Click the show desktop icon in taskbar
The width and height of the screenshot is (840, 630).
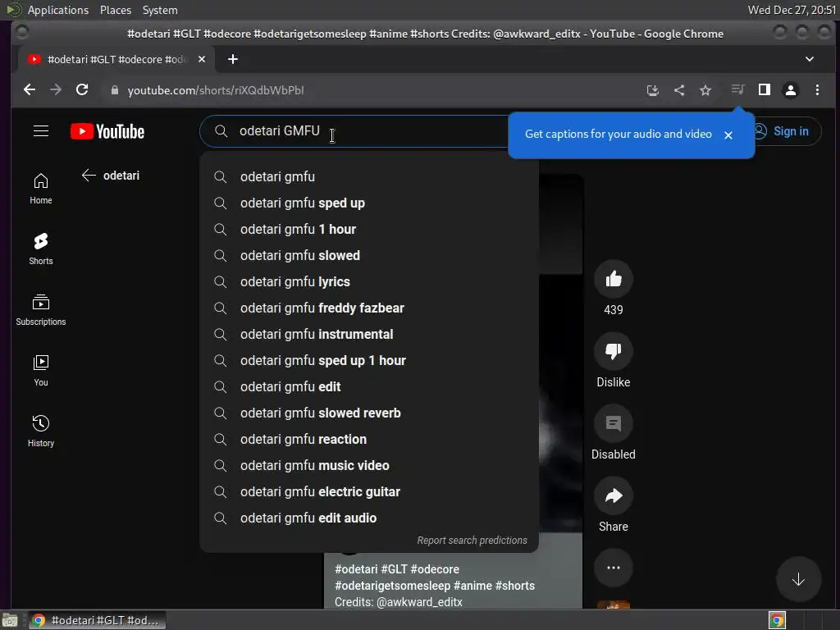pos(9,620)
